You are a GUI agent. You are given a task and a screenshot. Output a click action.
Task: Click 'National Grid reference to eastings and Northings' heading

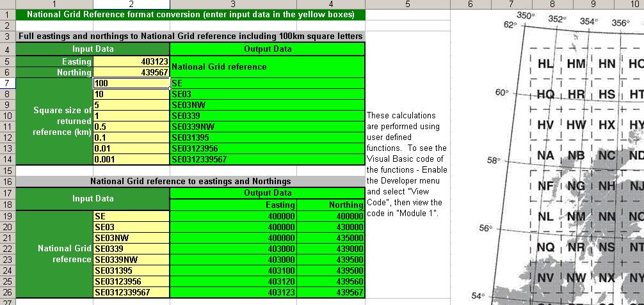[x=190, y=181]
